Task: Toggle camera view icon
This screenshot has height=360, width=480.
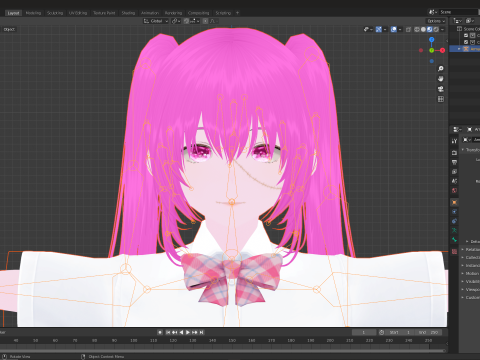Action: coord(441,89)
